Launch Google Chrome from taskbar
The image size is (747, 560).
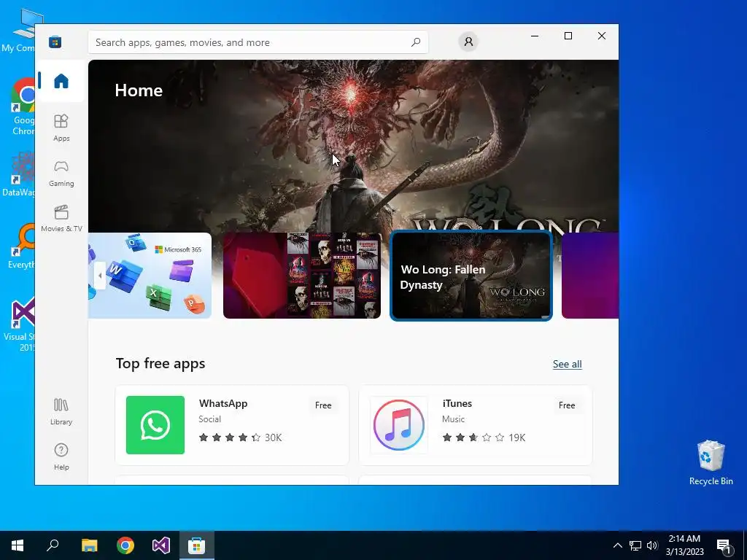coord(125,545)
